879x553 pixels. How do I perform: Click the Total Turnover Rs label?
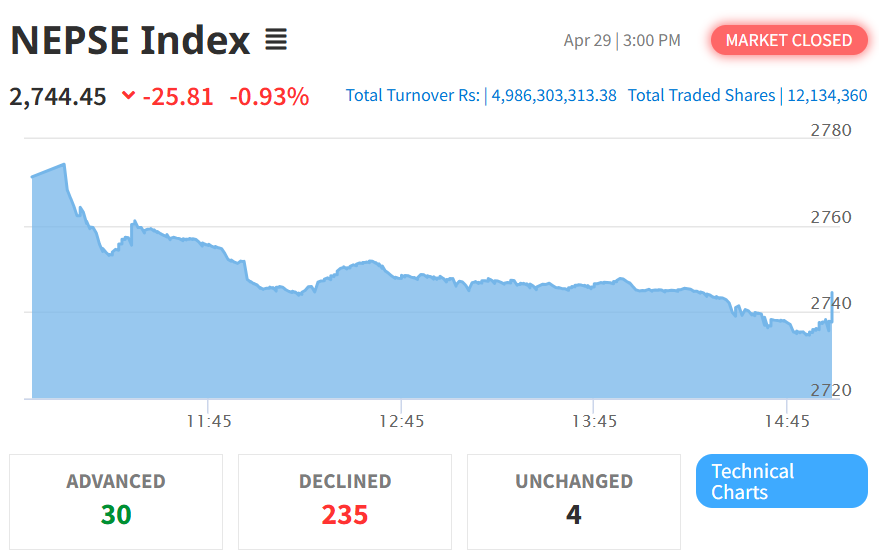[x=412, y=96]
